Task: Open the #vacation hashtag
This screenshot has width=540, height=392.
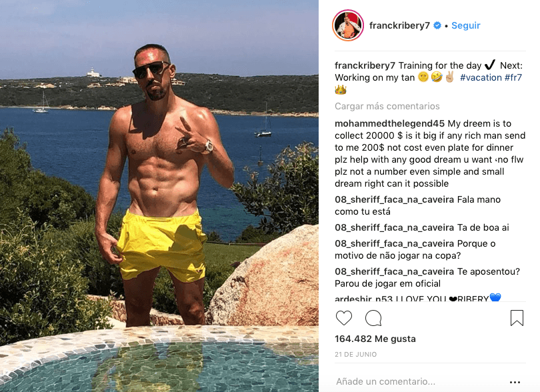Action: point(481,77)
